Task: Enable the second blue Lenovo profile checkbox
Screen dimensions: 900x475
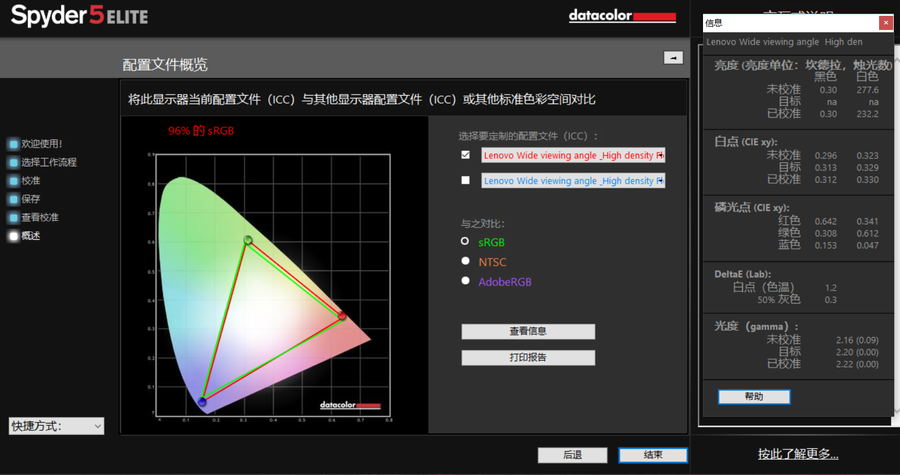Action: tap(465, 181)
